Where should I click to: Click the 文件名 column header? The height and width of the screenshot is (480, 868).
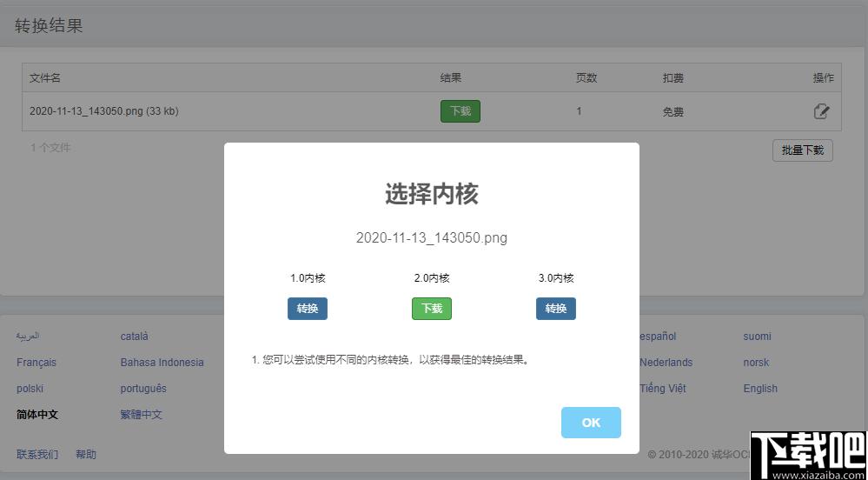tap(45, 78)
